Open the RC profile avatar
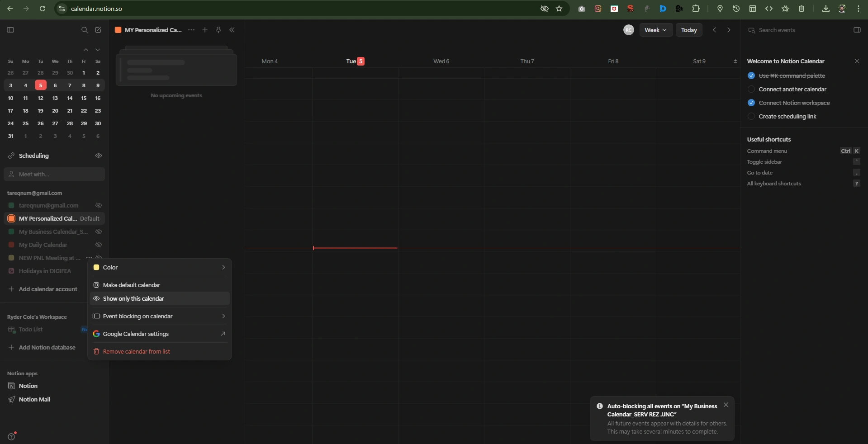Viewport: 868px width, 444px height. [628, 30]
